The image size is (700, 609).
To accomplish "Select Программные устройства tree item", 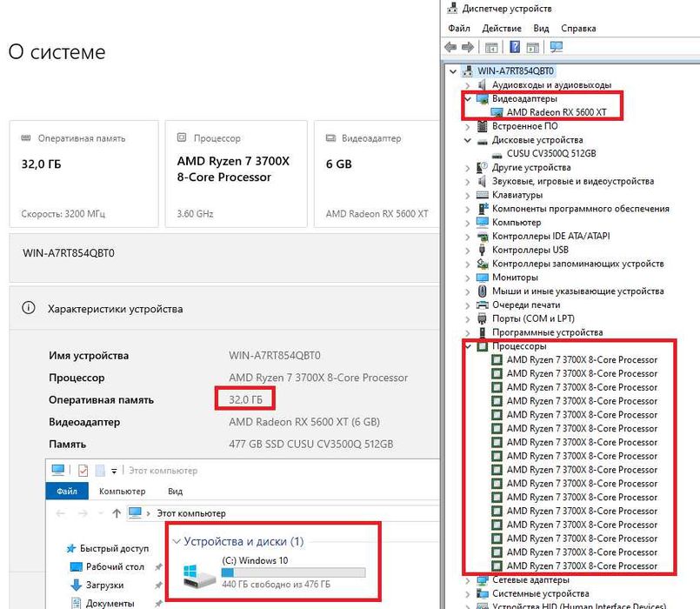I will coord(547,332).
